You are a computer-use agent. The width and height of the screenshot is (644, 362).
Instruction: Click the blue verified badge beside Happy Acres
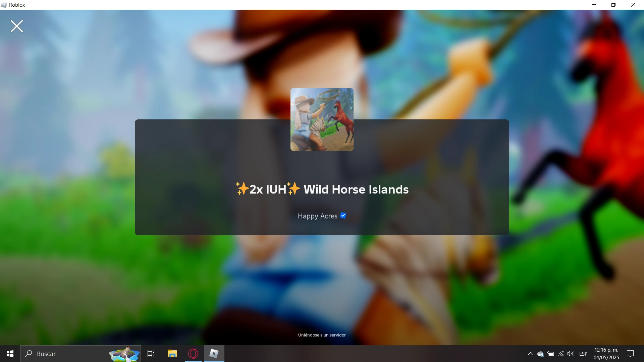343,216
